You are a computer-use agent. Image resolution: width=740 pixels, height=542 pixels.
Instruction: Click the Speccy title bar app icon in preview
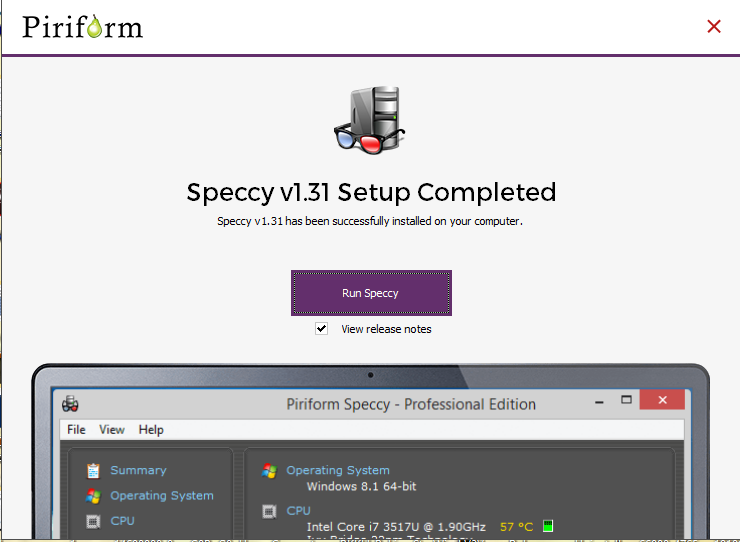tap(70, 404)
